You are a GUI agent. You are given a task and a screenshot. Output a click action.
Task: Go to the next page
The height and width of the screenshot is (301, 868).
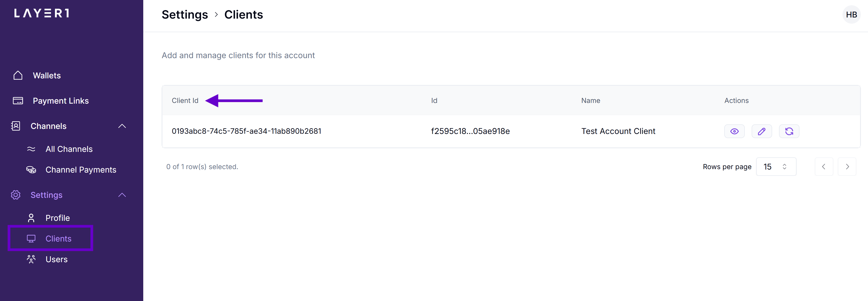tap(847, 167)
